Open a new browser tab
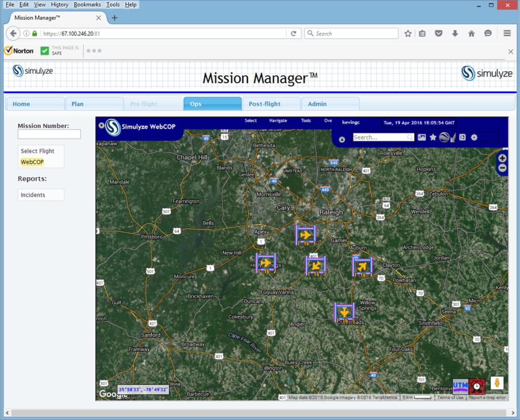Screen dimensions: 520x420 tap(114, 18)
